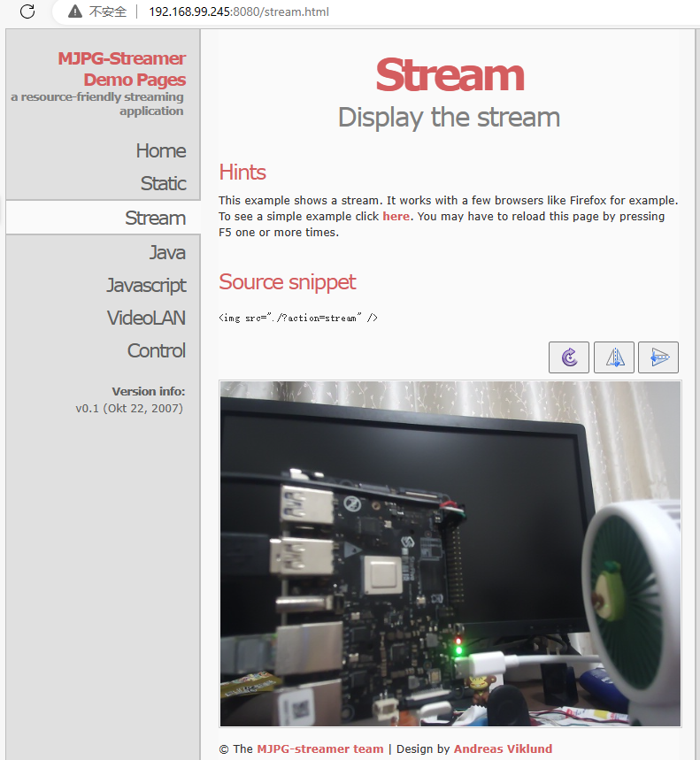Viewport: 700px width, 760px height.
Task: Click the large 'Stream' page heading
Action: 450,75
